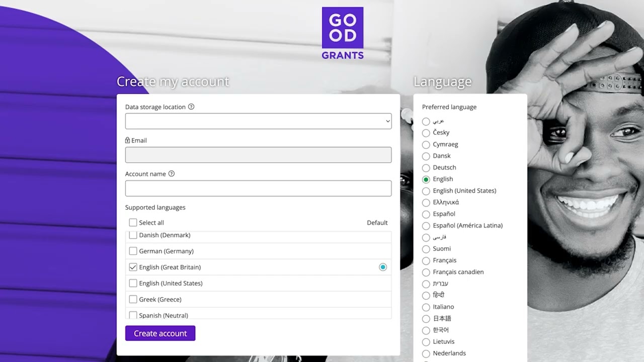
Task: Select Cymraeg as preferred language
Action: pyautogui.click(x=426, y=144)
